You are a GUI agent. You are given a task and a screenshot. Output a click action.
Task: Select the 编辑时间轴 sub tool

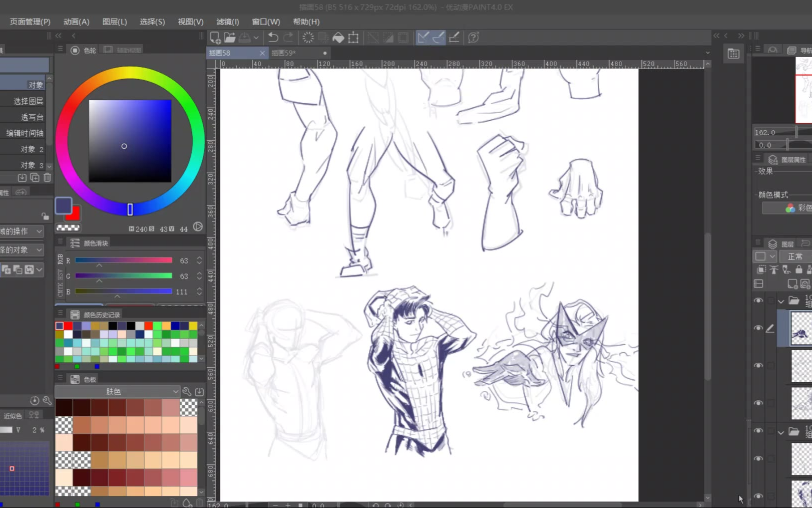point(23,133)
